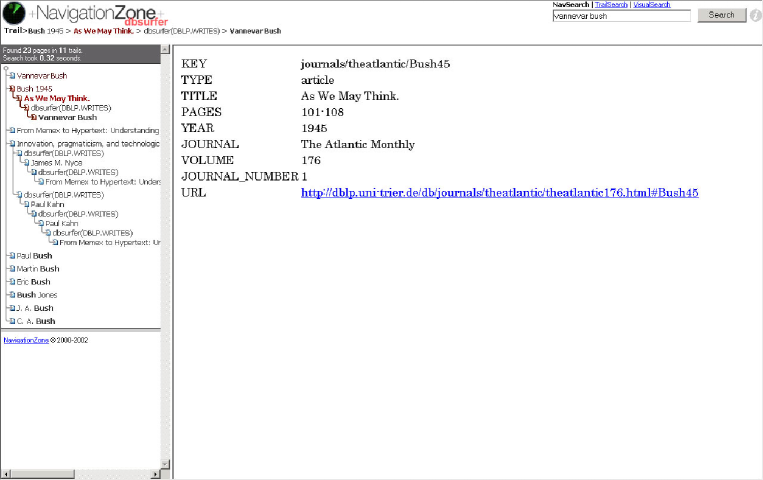Click the page icon beside Bush Jones
This screenshot has height=480, width=763.
(x=12, y=295)
